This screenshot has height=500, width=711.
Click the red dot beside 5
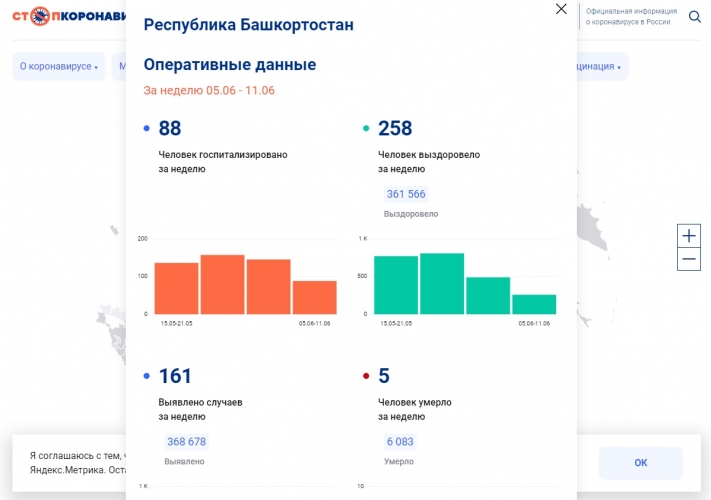click(x=366, y=376)
